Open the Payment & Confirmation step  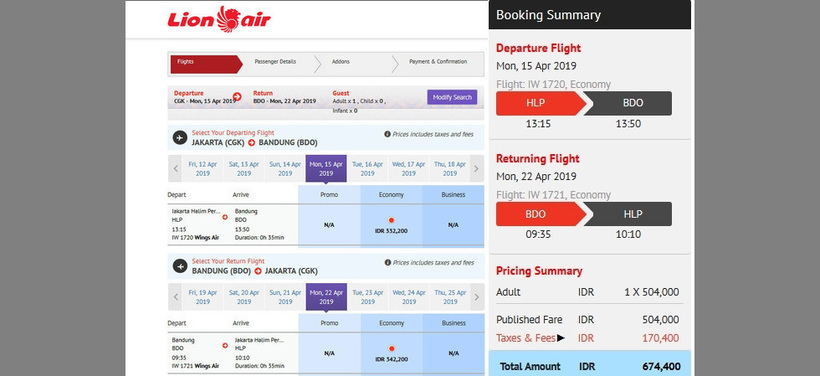[x=438, y=62]
